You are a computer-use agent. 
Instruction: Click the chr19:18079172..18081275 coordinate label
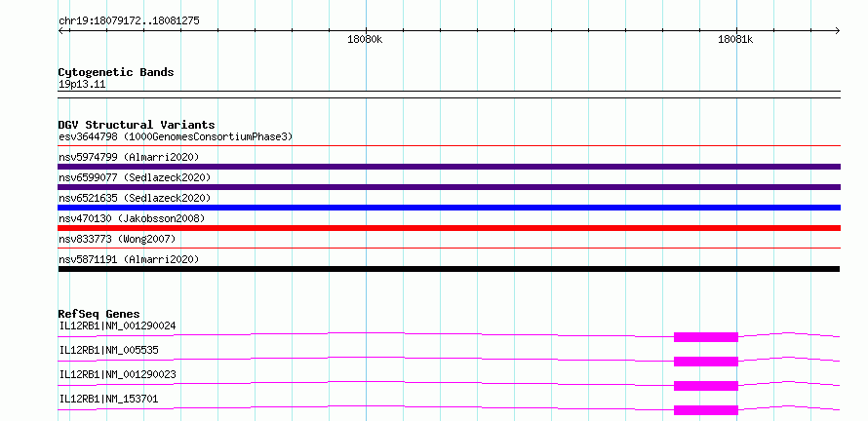(129, 21)
